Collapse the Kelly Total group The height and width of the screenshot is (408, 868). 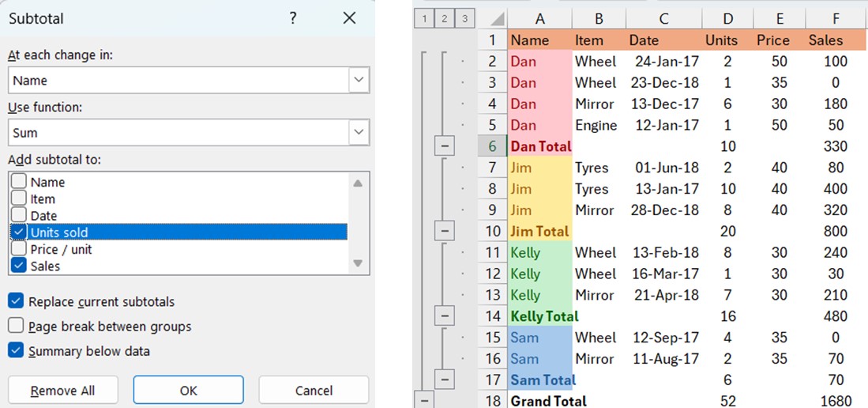[x=444, y=316]
